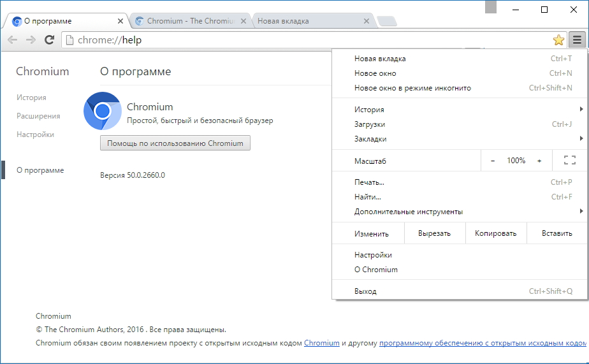Reload the page with refresh icon
This screenshot has width=589, height=364.
tap(49, 40)
